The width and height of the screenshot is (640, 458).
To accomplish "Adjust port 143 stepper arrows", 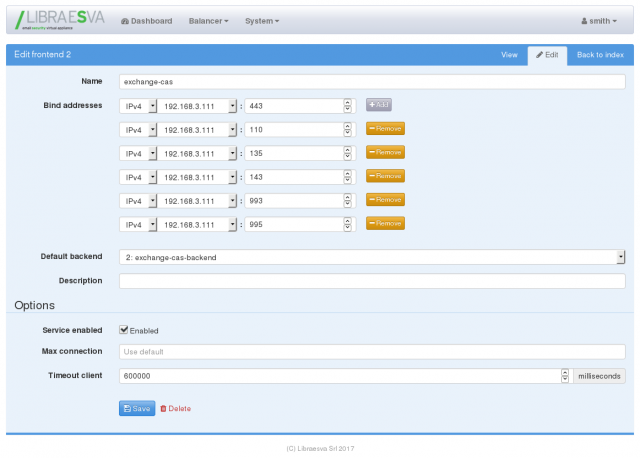I will pyautogui.click(x=348, y=176).
